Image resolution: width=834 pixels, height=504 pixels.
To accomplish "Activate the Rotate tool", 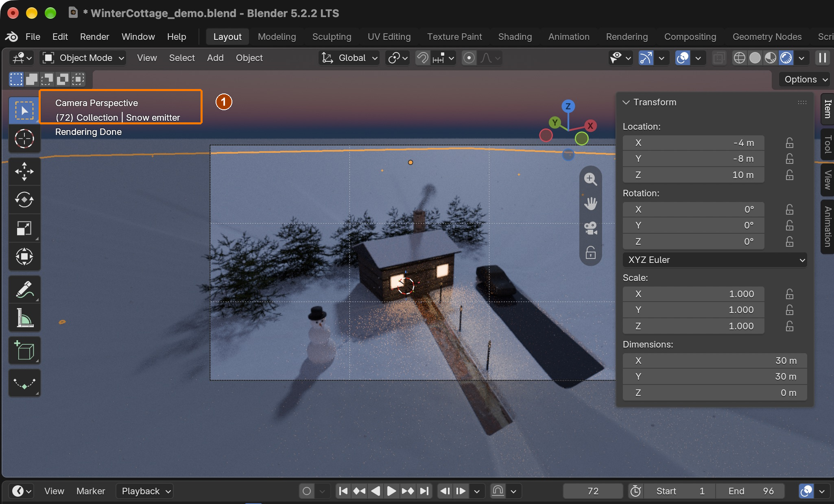I will 24,200.
